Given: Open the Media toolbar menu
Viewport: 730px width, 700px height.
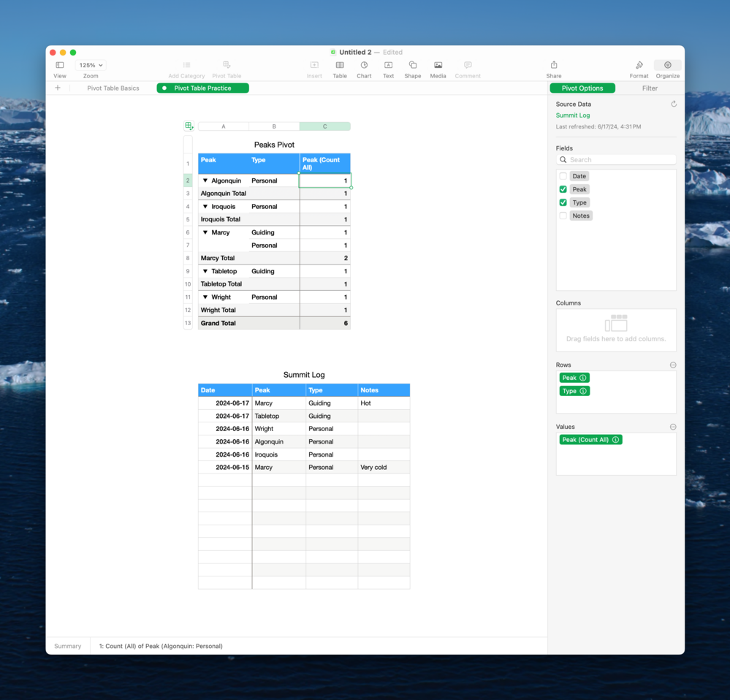Looking at the screenshot, I should tap(438, 65).
